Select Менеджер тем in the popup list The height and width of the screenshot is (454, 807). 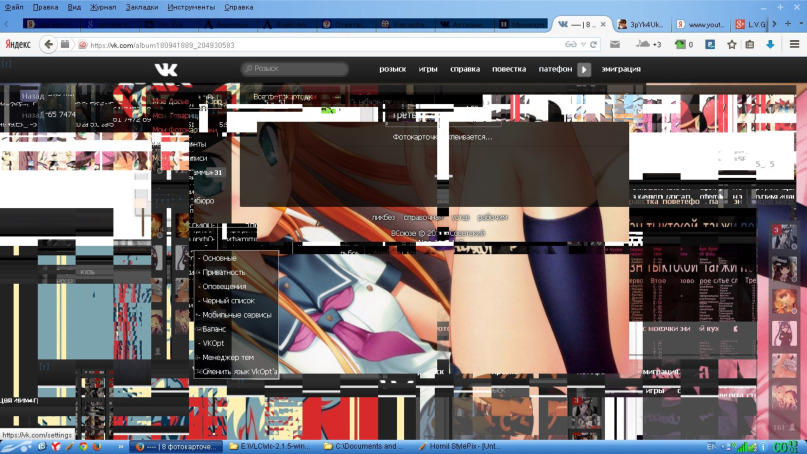[227, 357]
